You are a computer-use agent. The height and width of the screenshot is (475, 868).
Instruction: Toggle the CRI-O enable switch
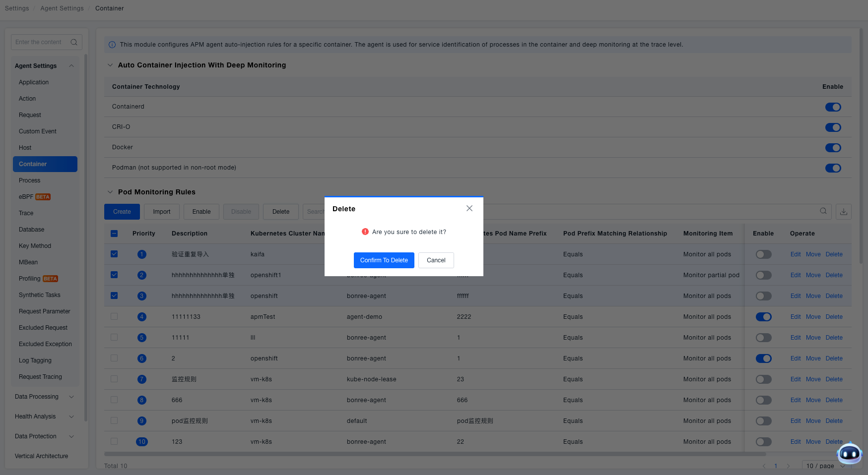pos(833,127)
